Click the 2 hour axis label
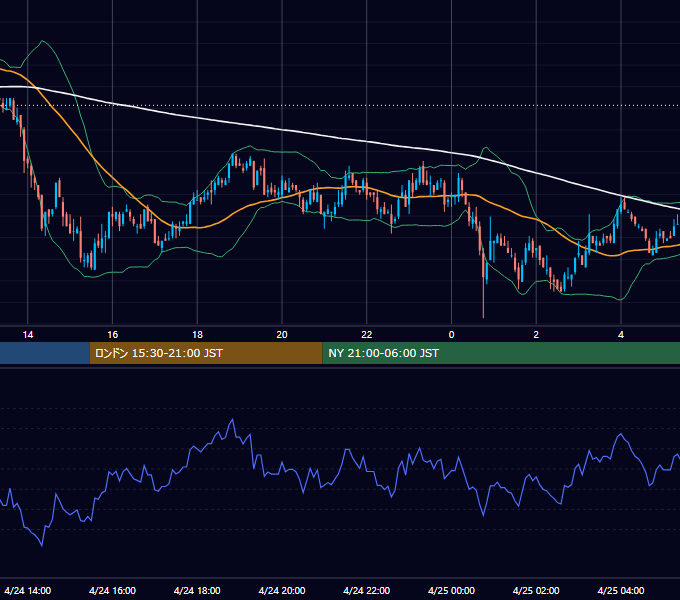 point(536,335)
